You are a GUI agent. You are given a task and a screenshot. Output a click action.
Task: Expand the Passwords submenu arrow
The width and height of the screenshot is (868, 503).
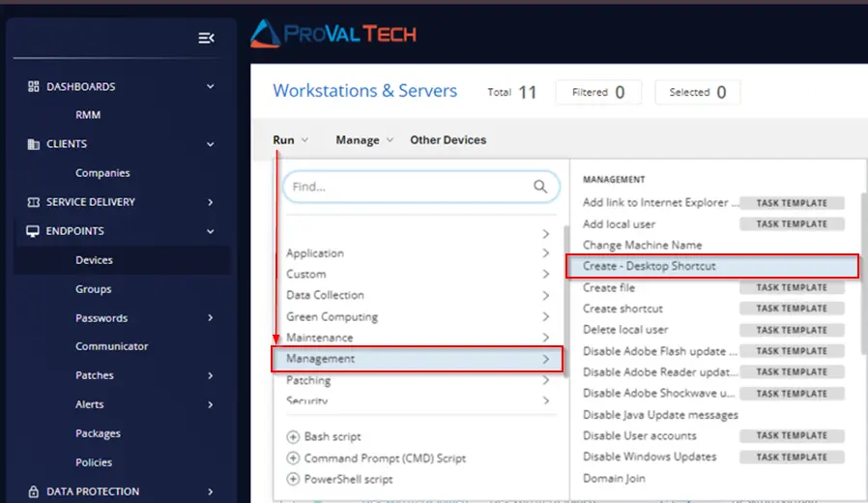point(211,318)
